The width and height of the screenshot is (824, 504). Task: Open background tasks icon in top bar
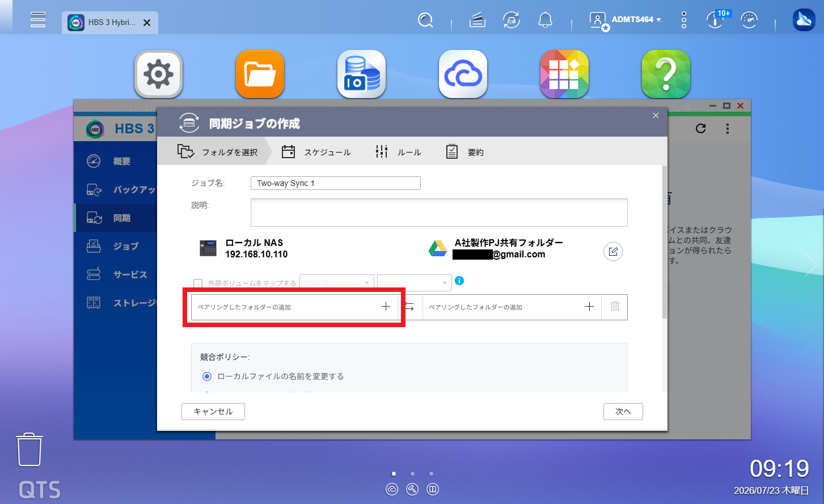(478, 20)
